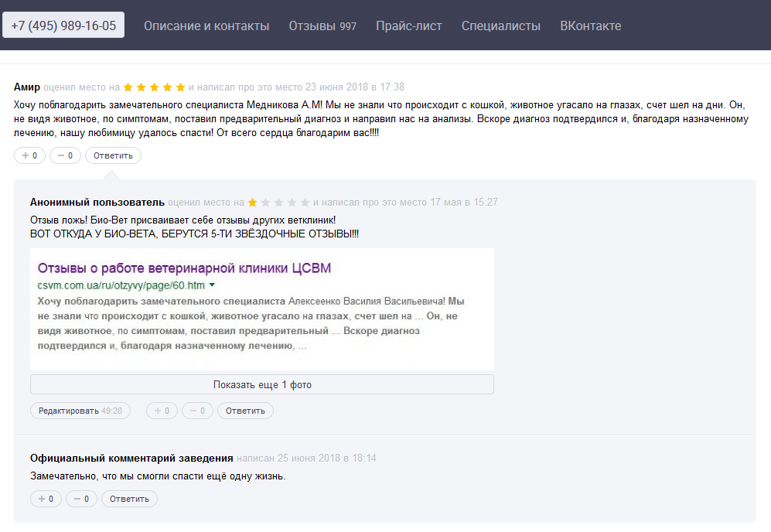Click the first star of Амир's rating

click(128, 87)
